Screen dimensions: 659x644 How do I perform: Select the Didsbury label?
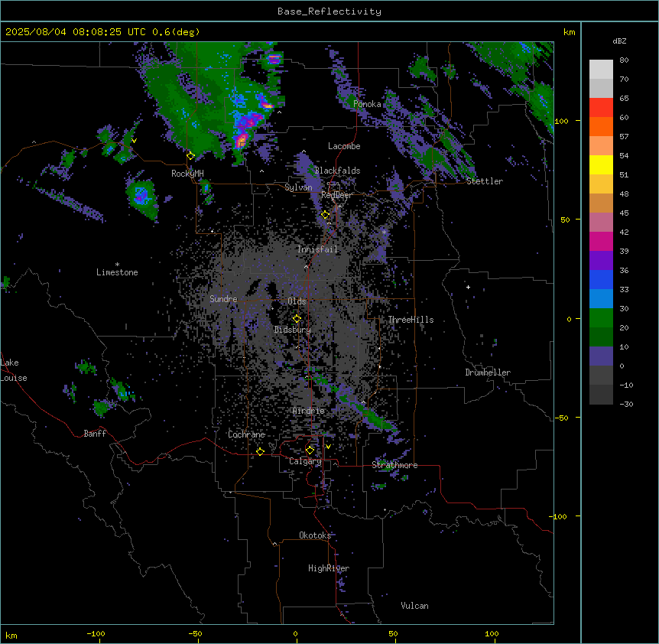coord(293,330)
